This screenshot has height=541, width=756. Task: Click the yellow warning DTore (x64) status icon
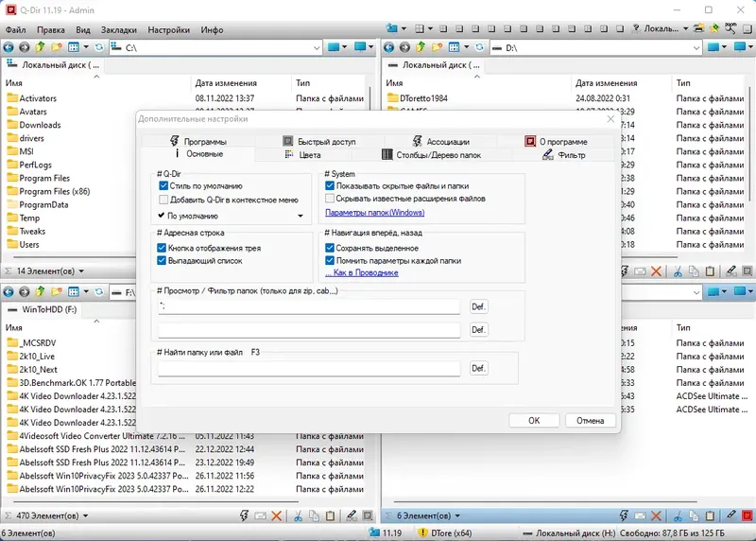coord(422,532)
